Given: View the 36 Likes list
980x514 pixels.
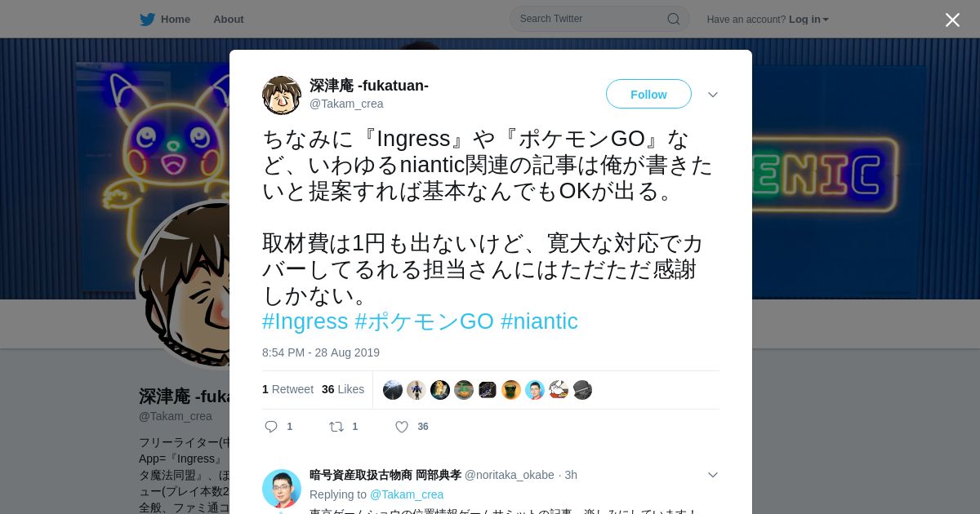Looking at the screenshot, I should [x=343, y=389].
